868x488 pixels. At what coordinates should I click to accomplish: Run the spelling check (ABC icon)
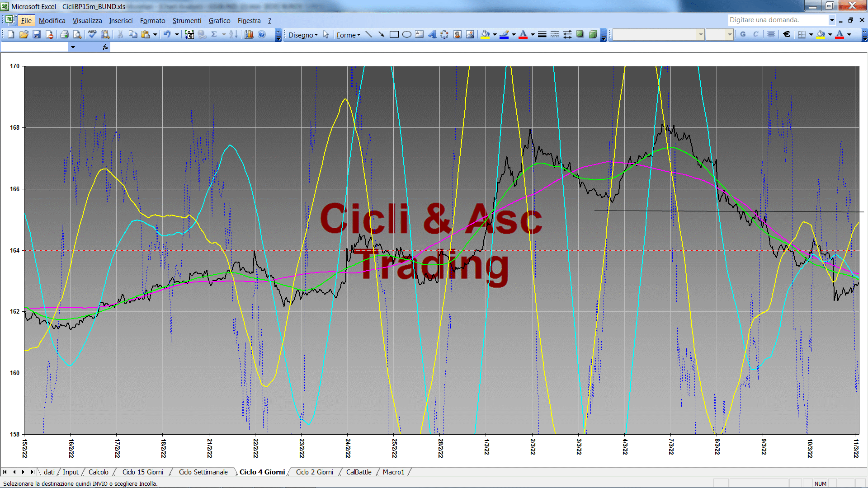pyautogui.click(x=92, y=34)
